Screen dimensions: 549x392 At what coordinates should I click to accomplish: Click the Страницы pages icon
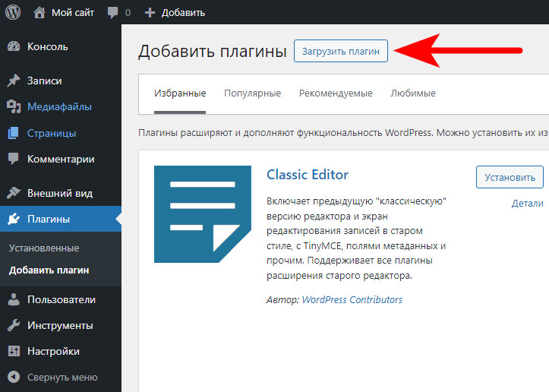14,133
